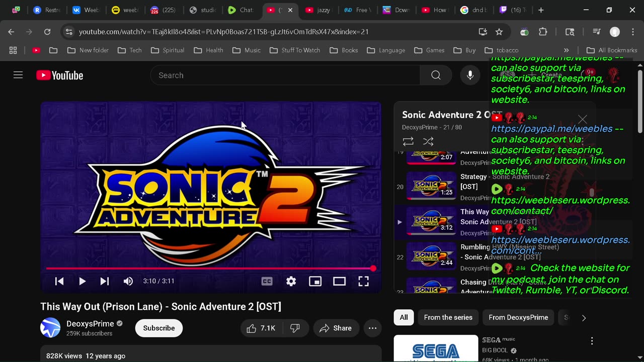Install app icon in address bar

tap(483, 32)
